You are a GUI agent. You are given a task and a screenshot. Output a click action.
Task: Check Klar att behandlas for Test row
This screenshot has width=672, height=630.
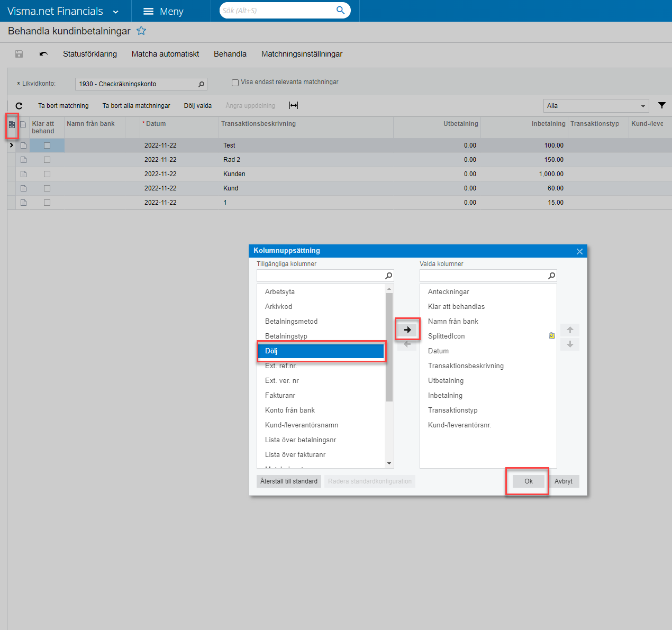(x=47, y=145)
